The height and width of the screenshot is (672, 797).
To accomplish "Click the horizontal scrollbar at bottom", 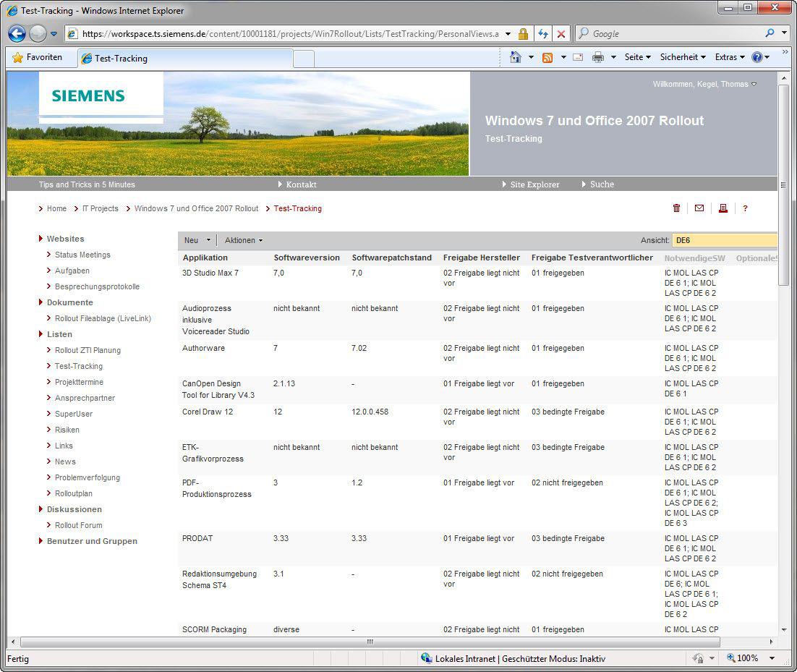I will click(370, 642).
